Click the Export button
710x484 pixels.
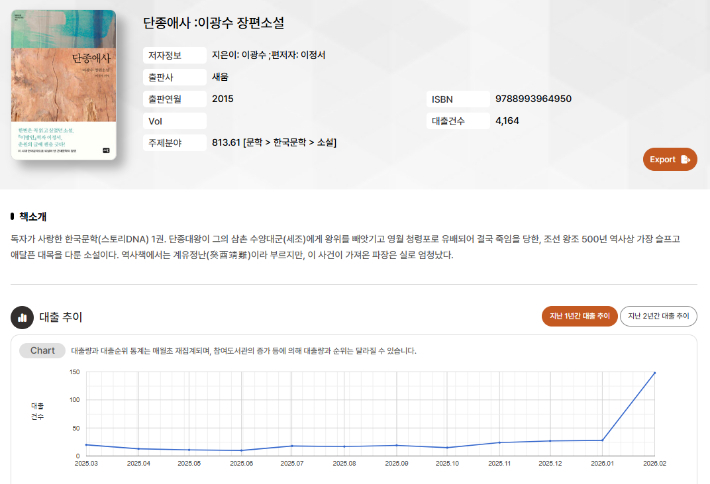670,159
